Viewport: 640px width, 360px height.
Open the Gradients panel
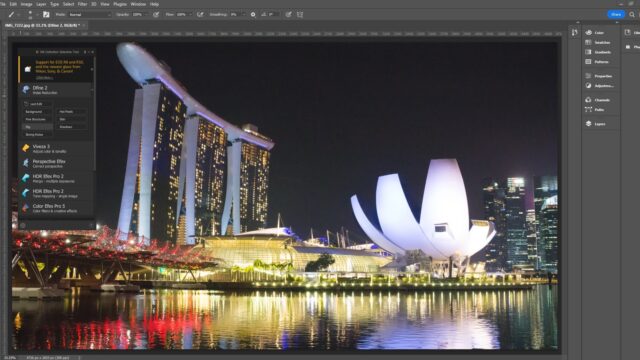click(599, 52)
